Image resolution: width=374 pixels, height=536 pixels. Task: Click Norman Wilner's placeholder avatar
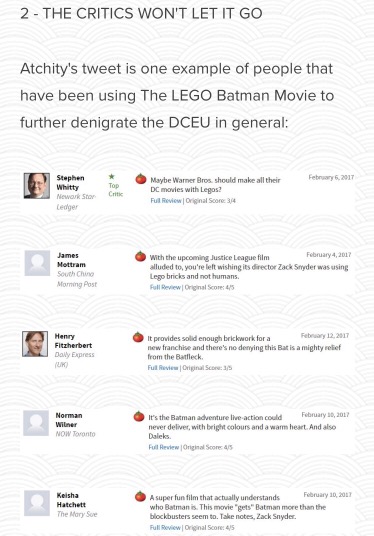[x=36, y=423]
